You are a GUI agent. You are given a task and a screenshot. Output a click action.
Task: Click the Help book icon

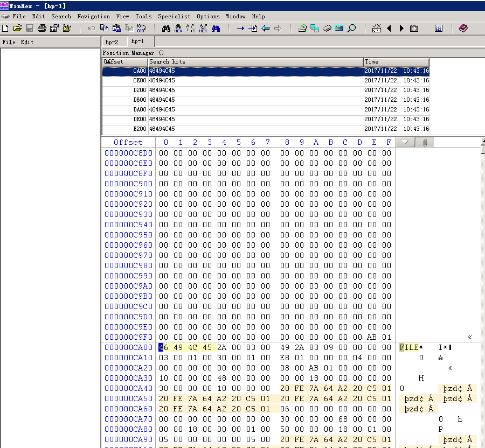click(x=463, y=29)
